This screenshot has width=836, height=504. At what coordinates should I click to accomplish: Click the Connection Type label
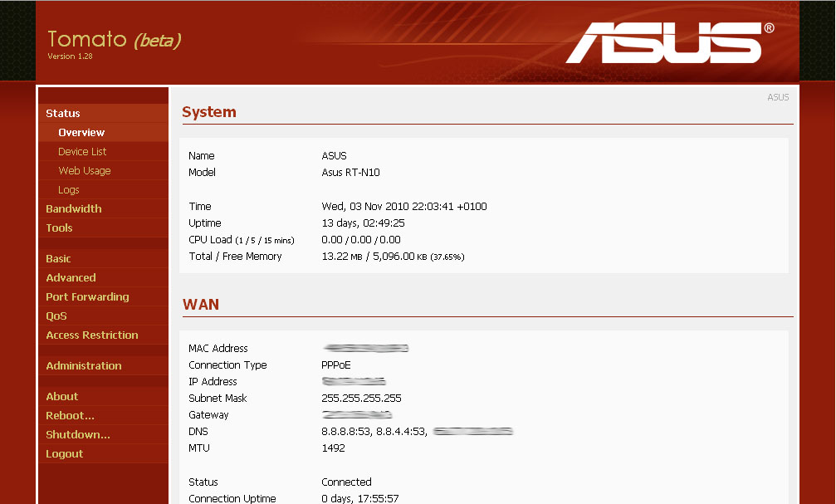click(x=227, y=365)
